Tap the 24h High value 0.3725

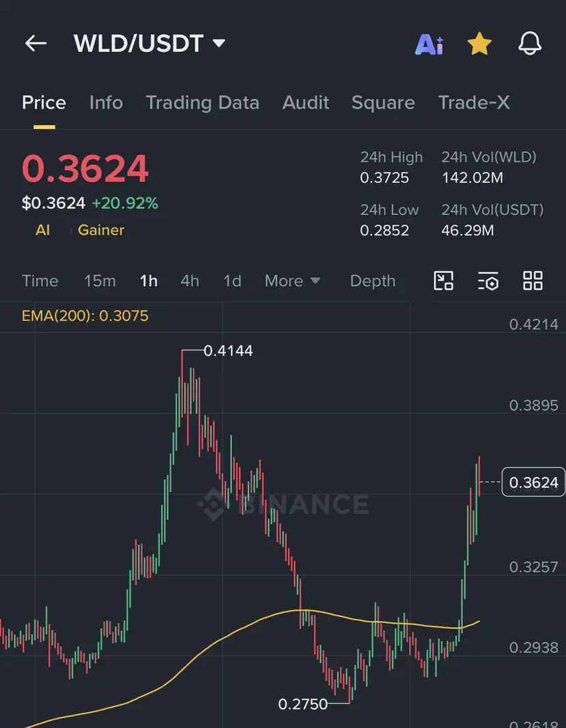pos(384,178)
